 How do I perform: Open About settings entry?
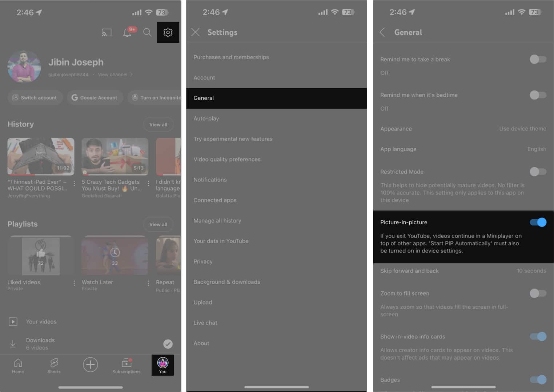pyautogui.click(x=276, y=343)
